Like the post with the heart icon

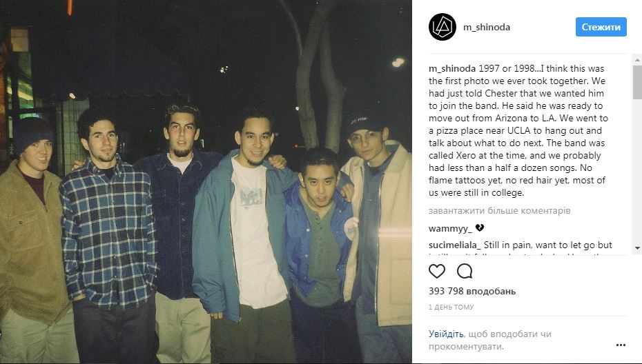click(437, 271)
